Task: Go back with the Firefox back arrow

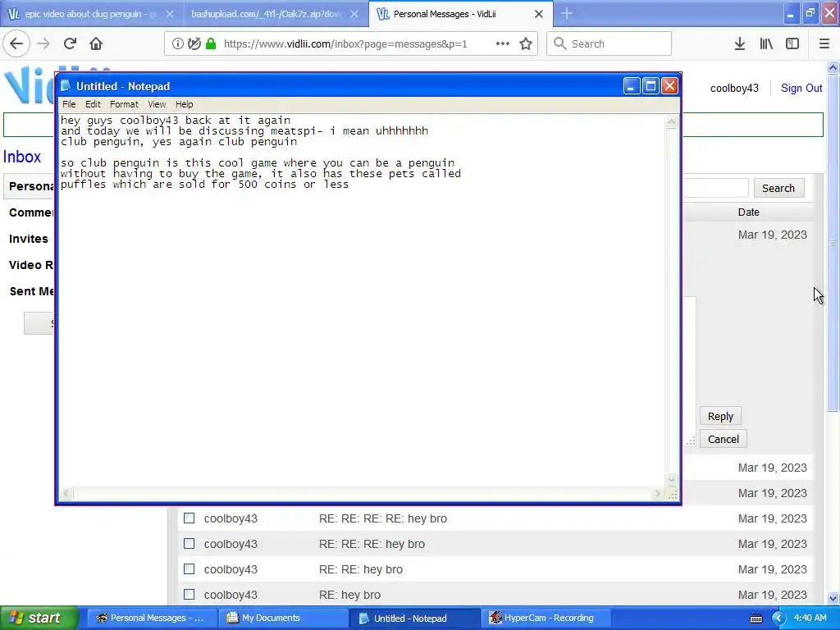Action: tap(16, 43)
